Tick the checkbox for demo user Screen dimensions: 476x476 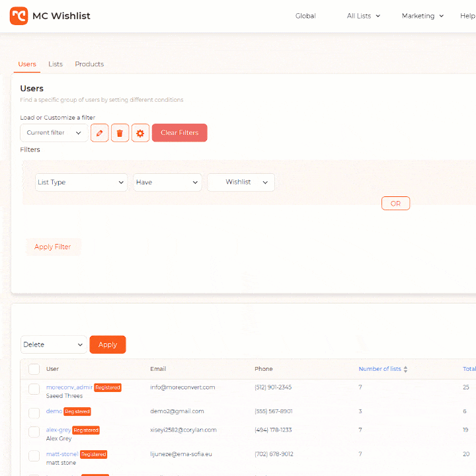[34, 412]
